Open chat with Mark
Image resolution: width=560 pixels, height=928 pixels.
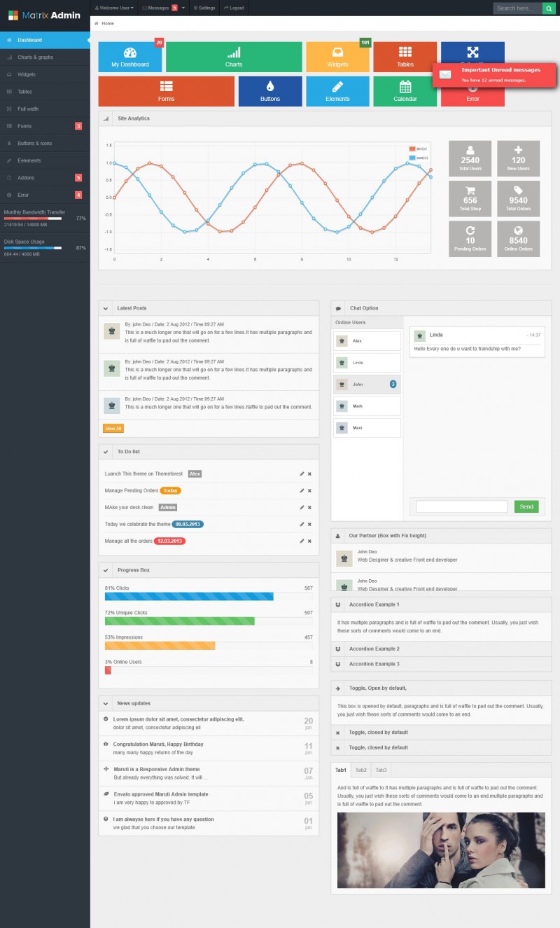tap(367, 406)
